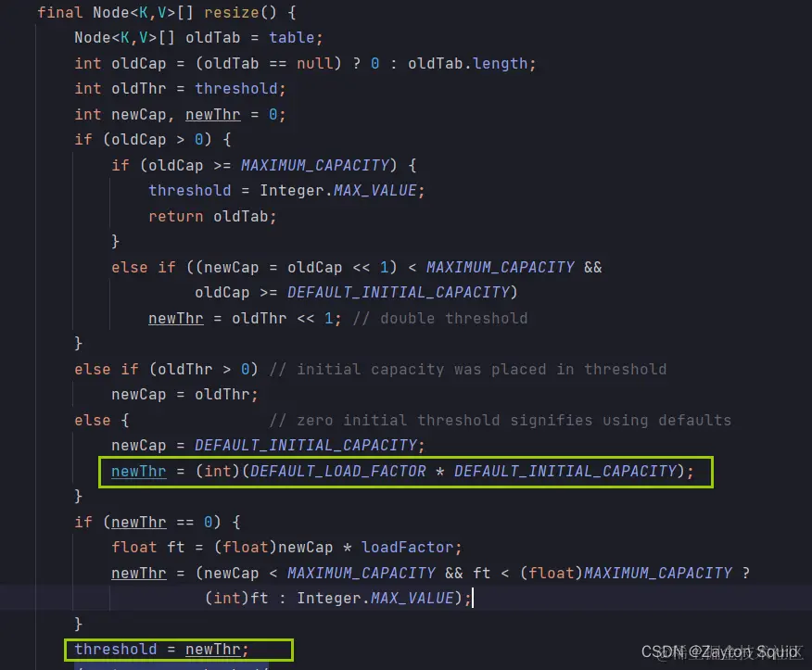The width and height of the screenshot is (812, 670).
Task: Click the resize() method name in the declaration
Action: [232, 12]
